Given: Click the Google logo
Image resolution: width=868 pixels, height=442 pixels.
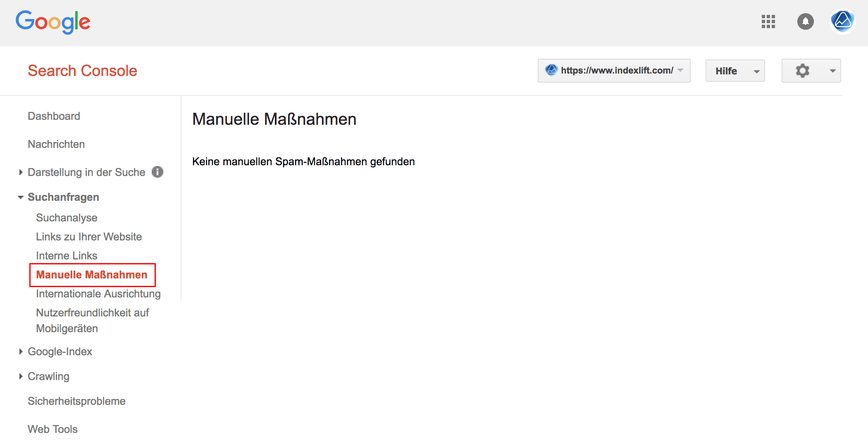Looking at the screenshot, I should [53, 22].
